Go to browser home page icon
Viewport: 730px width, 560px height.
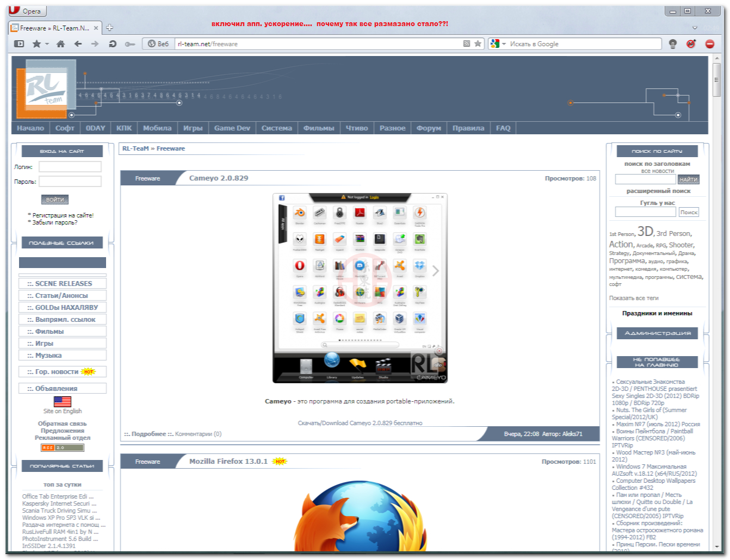click(60, 44)
